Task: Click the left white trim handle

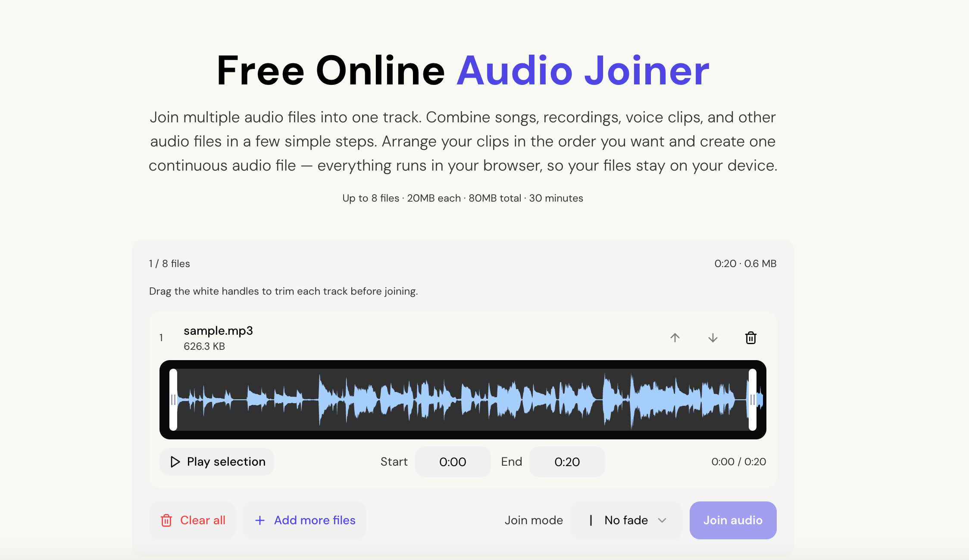Action: tap(173, 400)
